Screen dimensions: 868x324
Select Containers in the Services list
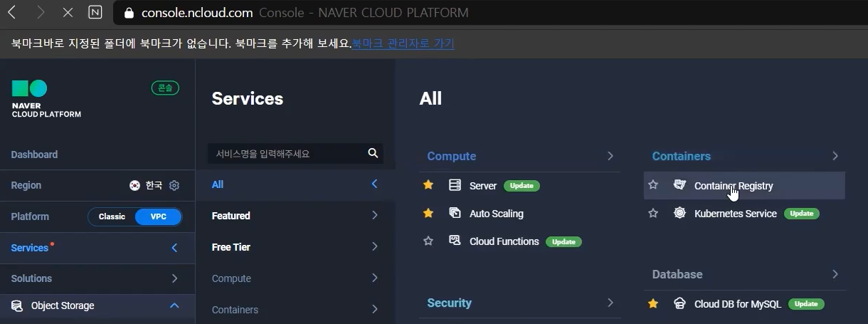point(295,310)
